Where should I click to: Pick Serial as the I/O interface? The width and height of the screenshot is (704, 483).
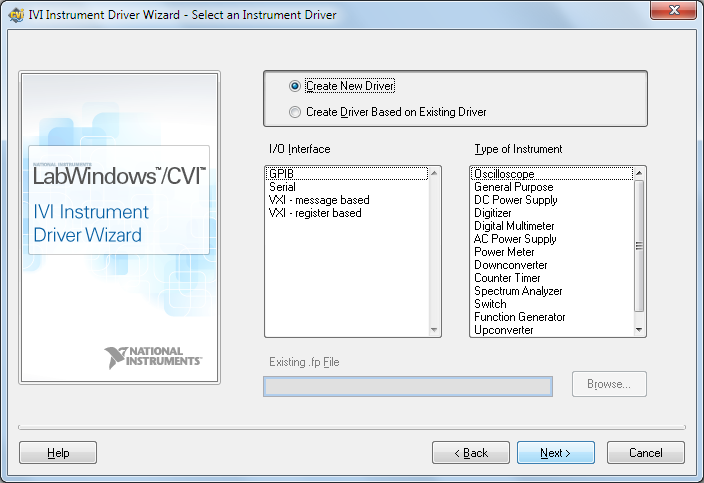tap(282, 187)
